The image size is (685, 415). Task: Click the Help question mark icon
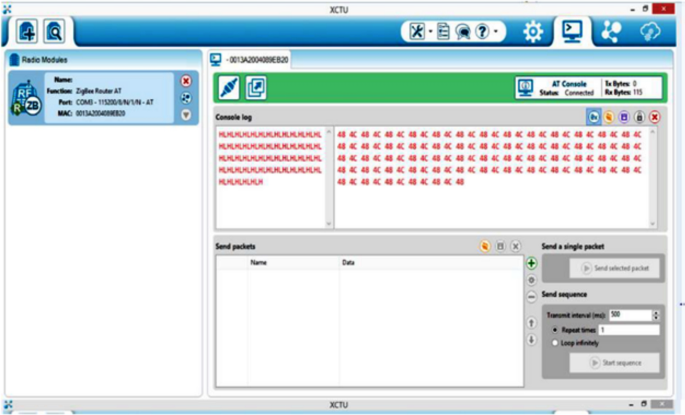click(482, 31)
